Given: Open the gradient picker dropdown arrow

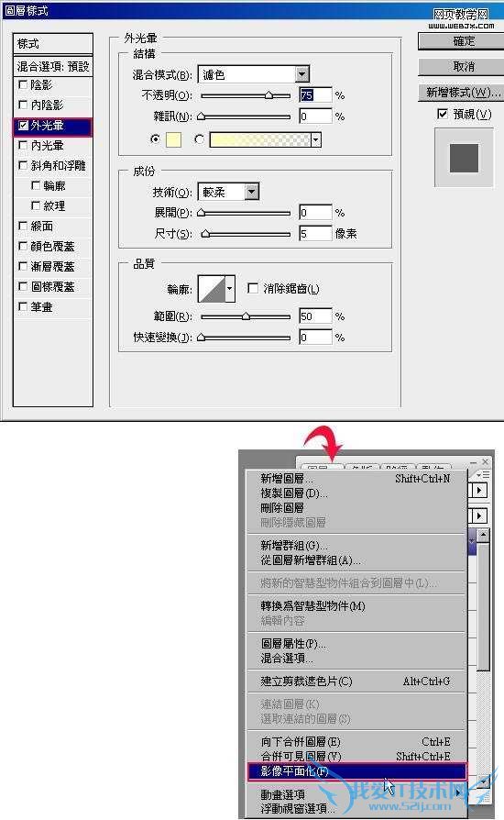Looking at the screenshot, I should tap(315, 139).
